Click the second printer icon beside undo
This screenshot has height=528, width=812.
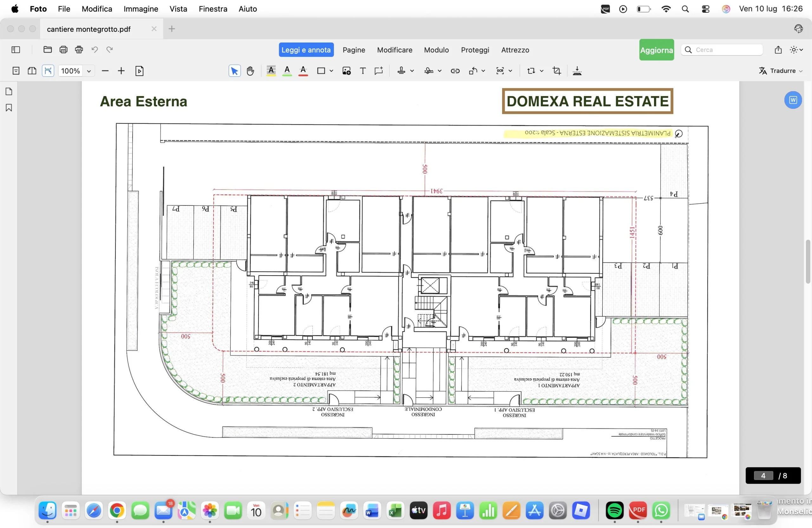point(79,50)
